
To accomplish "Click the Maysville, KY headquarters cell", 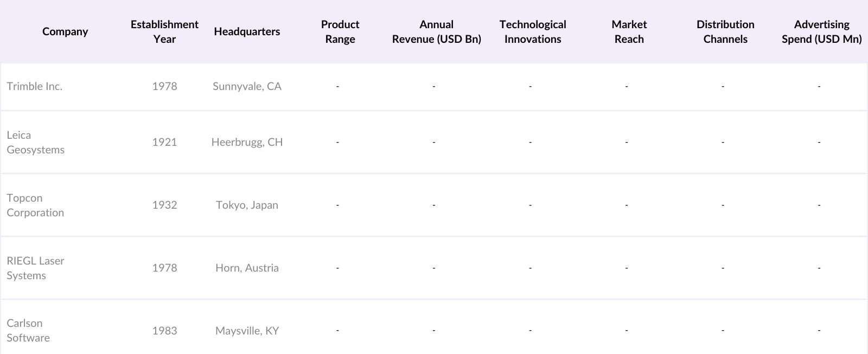I will (x=247, y=331).
